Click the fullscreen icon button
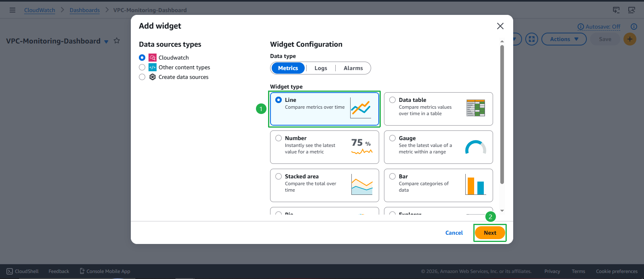644x279 pixels. pyautogui.click(x=532, y=39)
